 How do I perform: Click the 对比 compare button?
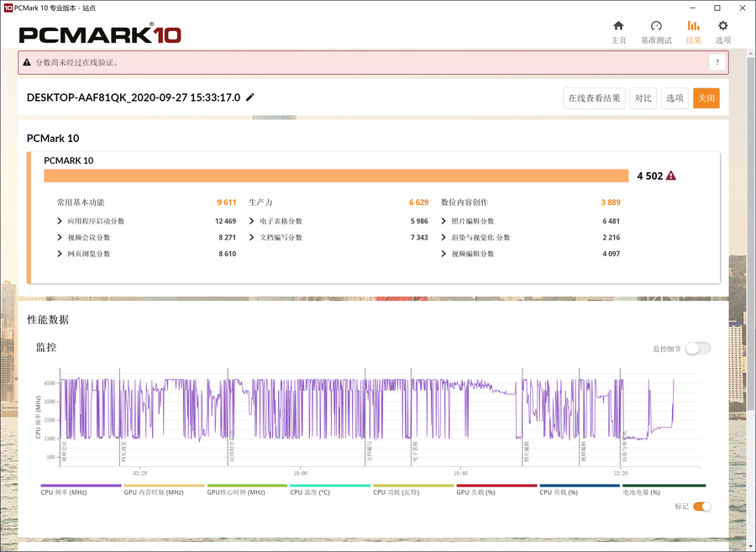[643, 98]
